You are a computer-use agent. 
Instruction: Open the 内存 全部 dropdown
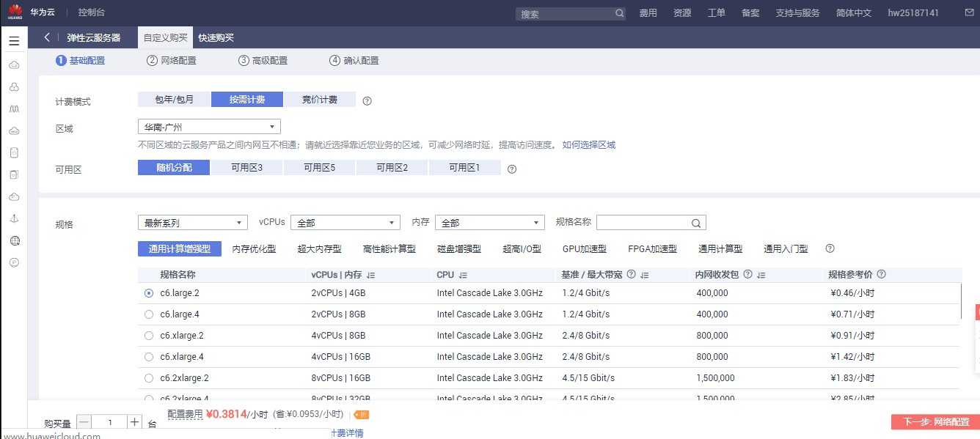pyautogui.click(x=490, y=223)
